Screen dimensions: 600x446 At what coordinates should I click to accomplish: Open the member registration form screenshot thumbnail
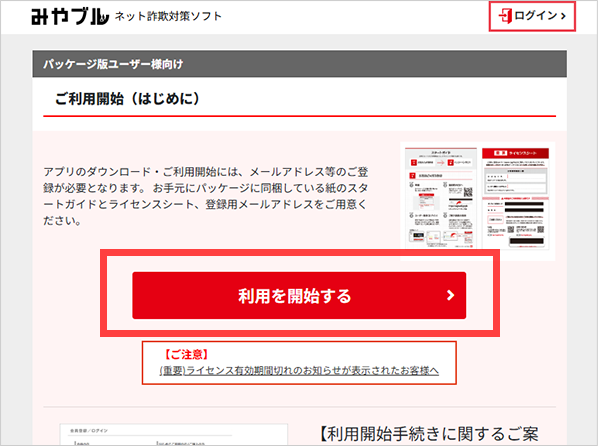[150, 435]
